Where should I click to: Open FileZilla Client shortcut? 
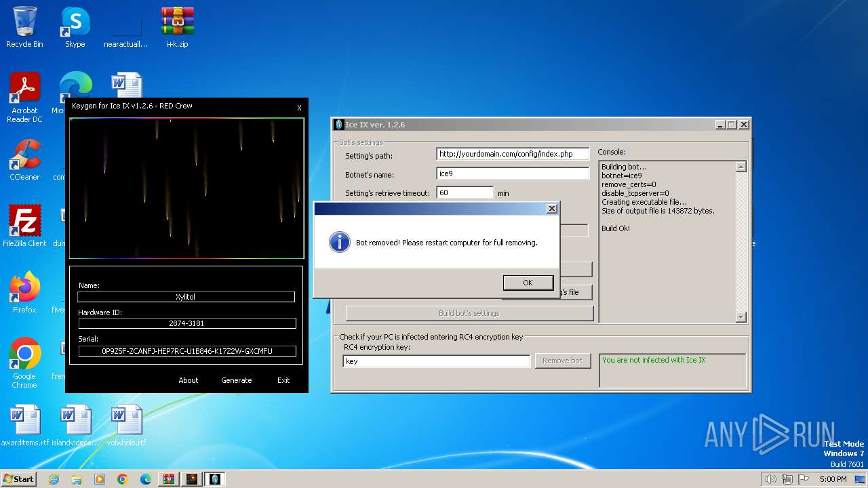[x=24, y=226]
